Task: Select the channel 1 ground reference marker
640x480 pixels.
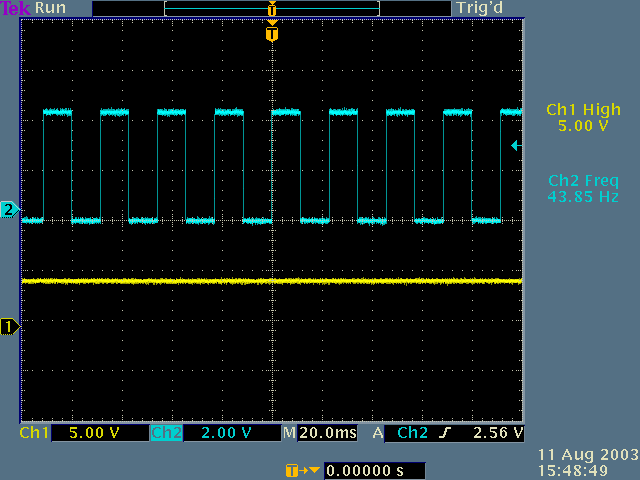Action: 9,327
